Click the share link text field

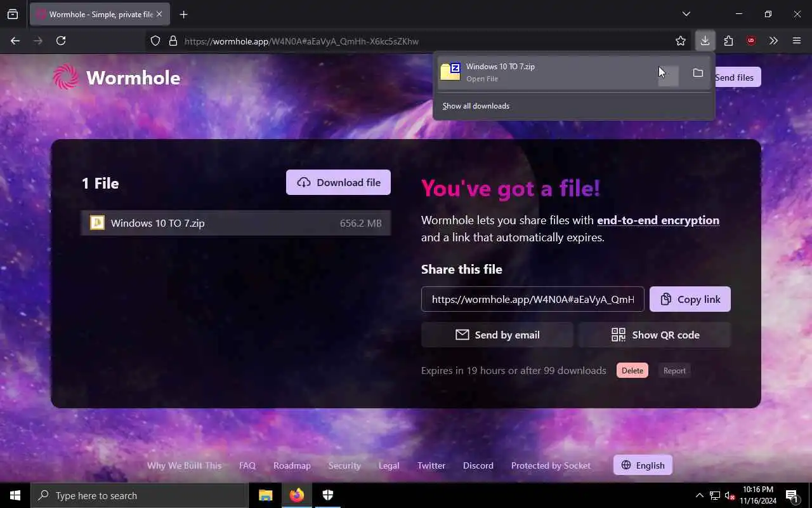point(532,299)
